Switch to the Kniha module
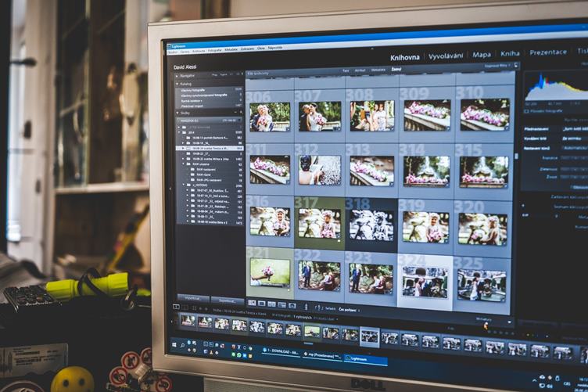Image resolution: width=588 pixels, height=392 pixels. 510,54
